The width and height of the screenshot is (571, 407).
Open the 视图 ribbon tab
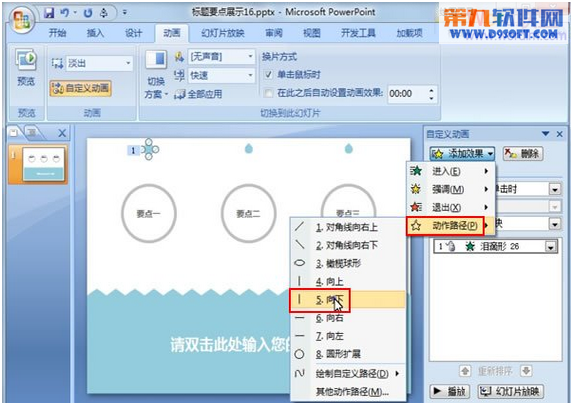point(312,33)
